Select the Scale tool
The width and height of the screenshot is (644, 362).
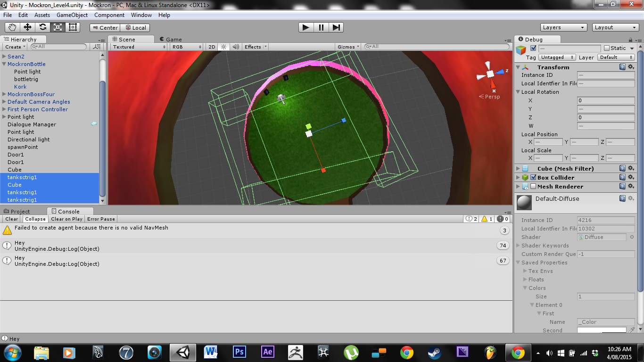pos(58,27)
